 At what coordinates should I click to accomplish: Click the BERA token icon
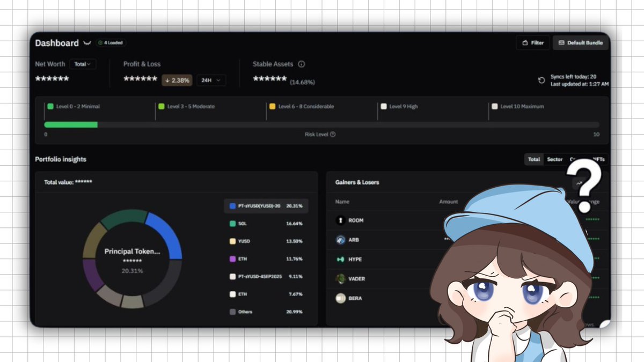point(340,298)
